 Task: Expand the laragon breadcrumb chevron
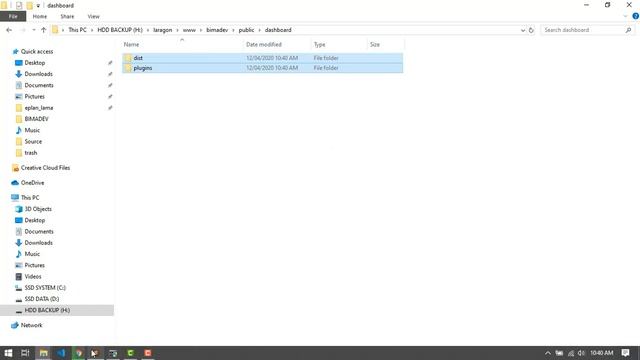pos(177,30)
